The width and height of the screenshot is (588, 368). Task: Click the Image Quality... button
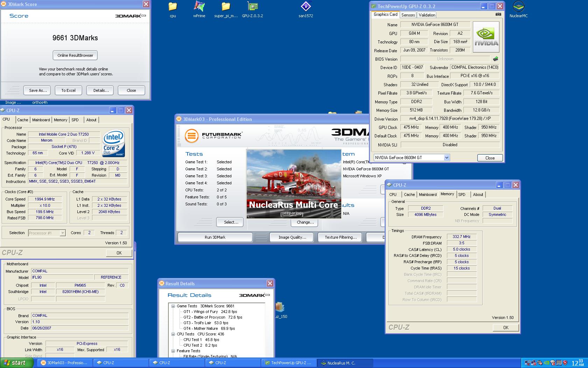pyautogui.click(x=292, y=237)
